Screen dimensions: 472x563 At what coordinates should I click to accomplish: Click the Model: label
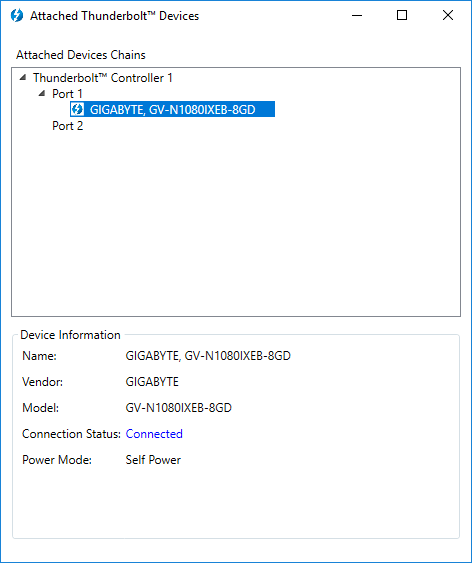[x=41, y=408]
